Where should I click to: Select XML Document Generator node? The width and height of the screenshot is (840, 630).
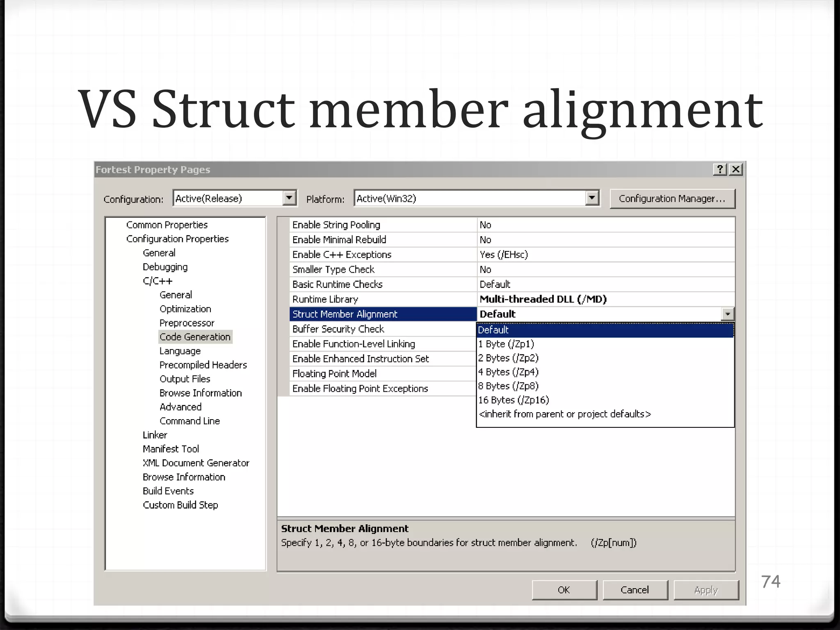click(x=196, y=463)
